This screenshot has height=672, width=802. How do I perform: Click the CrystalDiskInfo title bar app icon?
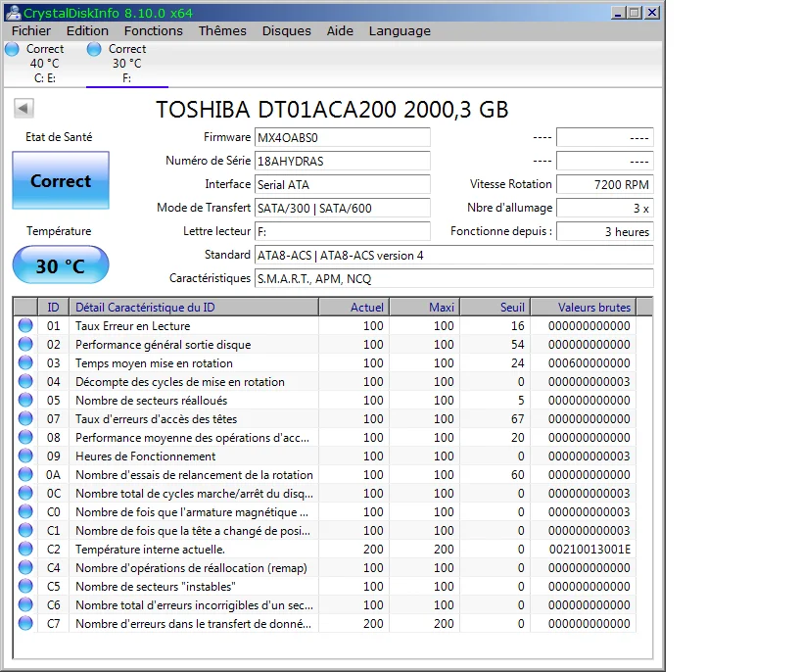tap(14, 13)
